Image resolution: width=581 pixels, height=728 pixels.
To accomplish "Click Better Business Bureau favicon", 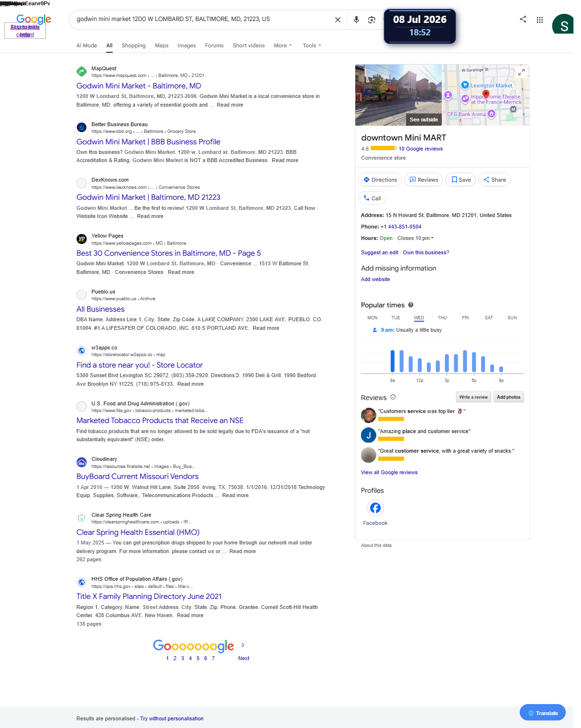I will pyautogui.click(x=82, y=127).
